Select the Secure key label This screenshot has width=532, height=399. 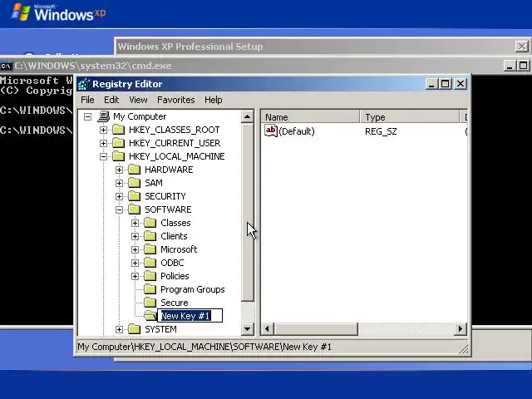tap(174, 303)
